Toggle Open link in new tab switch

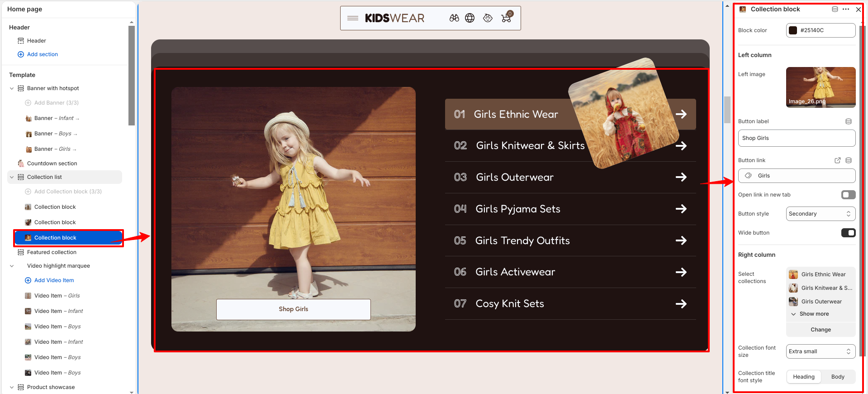point(849,195)
